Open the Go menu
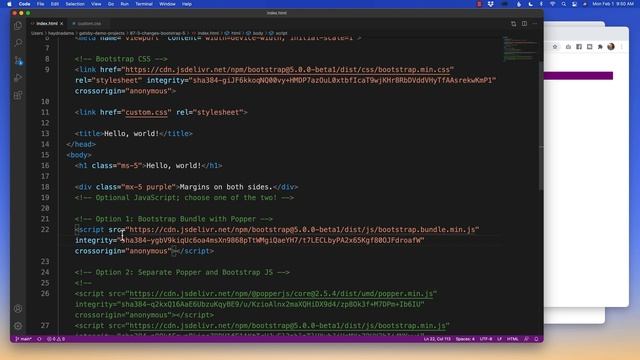This screenshot has width=640, height=360. pyautogui.click(x=111, y=4)
